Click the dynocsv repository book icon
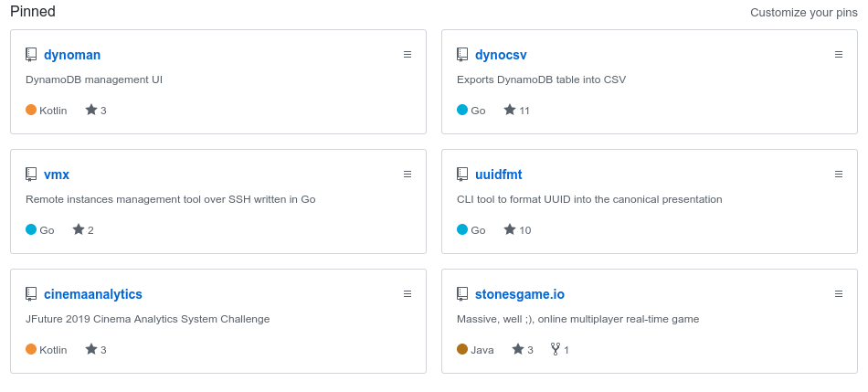 (x=462, y=55)
